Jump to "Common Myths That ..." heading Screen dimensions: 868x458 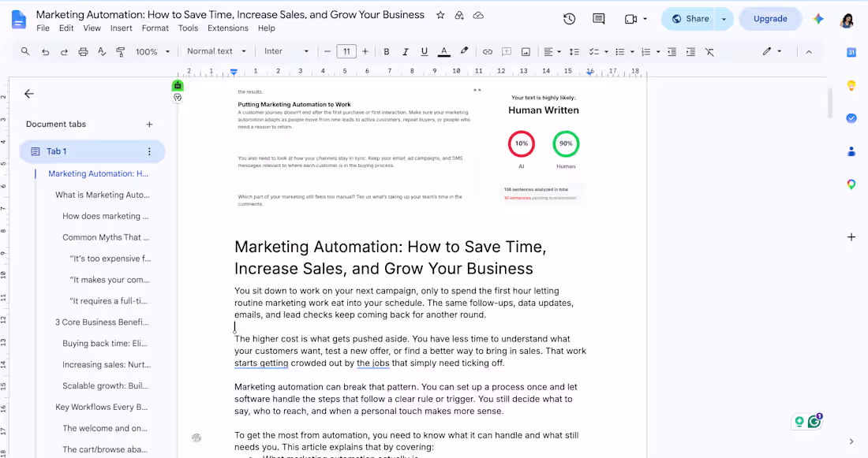[106, 237]
